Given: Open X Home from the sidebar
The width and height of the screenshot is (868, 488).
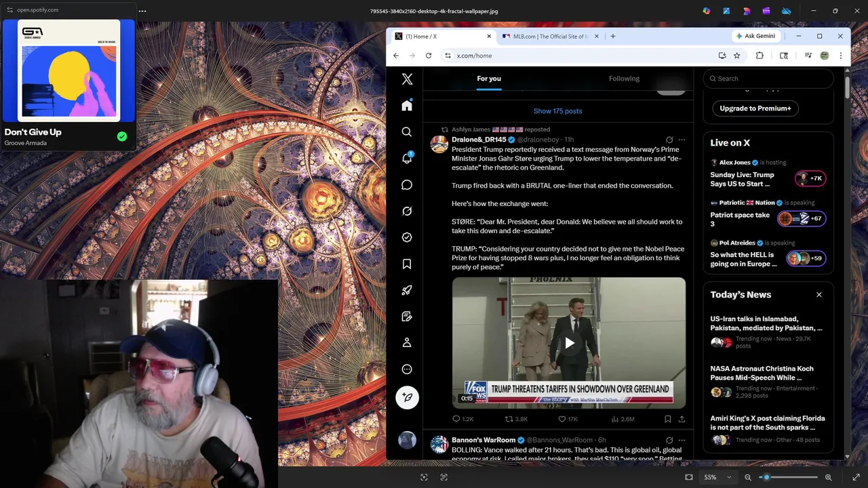Looking at the screenshot, I should [407, 106].
